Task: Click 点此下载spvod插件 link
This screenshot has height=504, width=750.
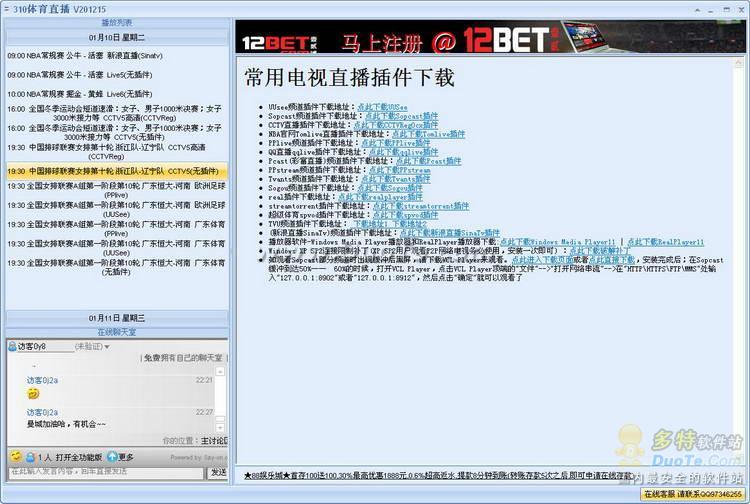Action: click(x=405, y=215)
